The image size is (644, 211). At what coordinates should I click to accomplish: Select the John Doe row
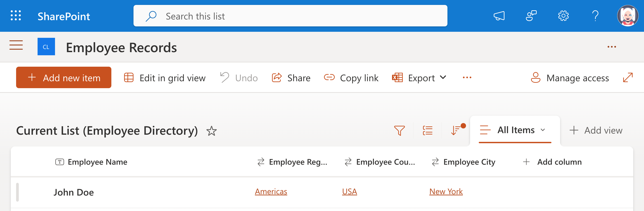(x=322, y=192)
